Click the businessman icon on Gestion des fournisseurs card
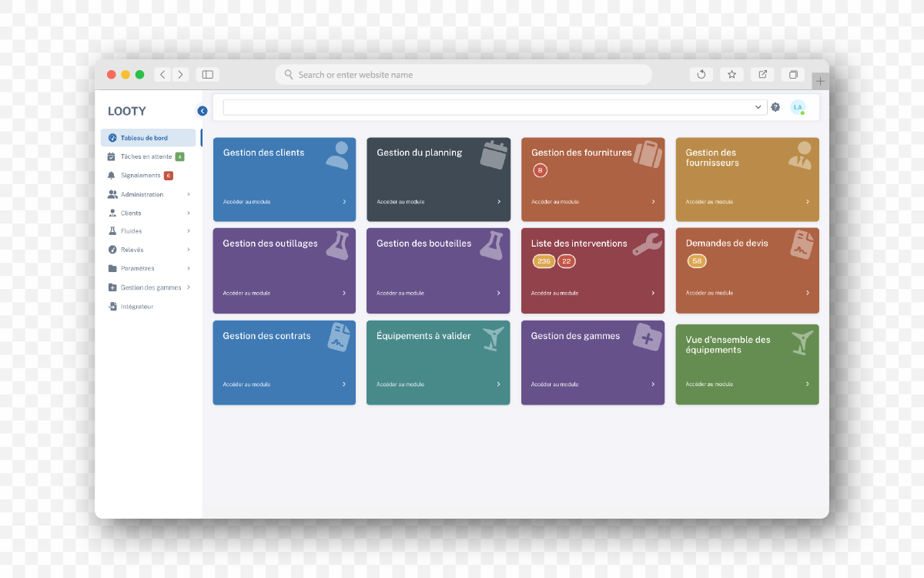924x578 pixels. click(x=800, y=155)
